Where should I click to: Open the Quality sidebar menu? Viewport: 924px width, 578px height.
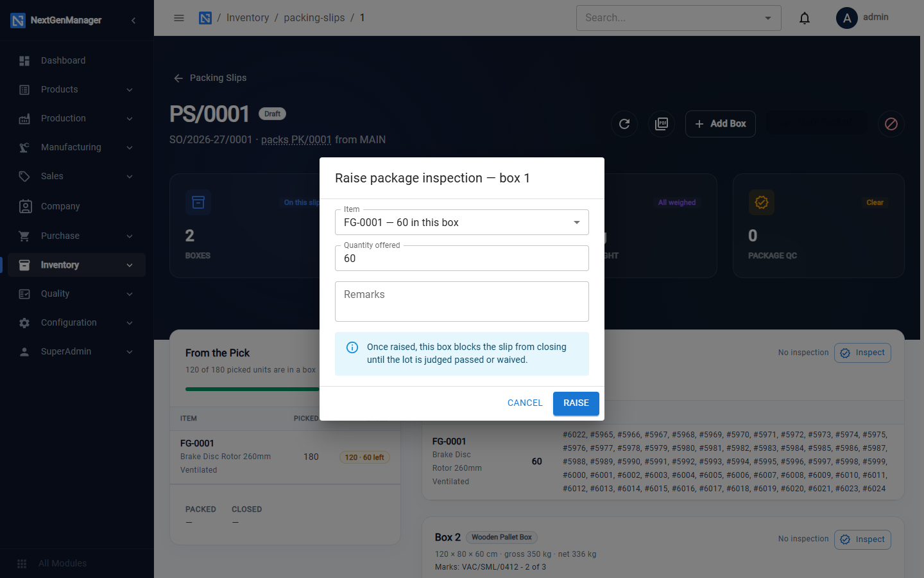point(77,293)
